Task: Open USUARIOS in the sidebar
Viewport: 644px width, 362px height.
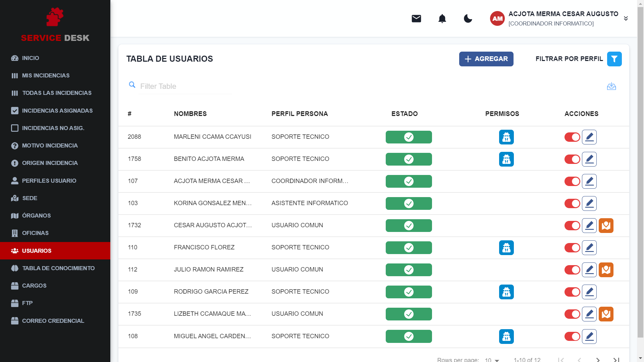Action: pos(36,250)
